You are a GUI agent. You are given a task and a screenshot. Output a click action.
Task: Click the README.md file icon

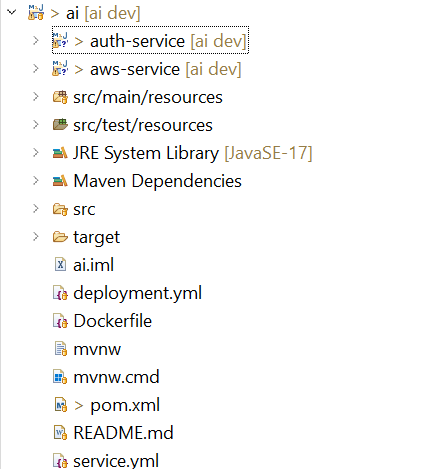(x=60, y=433)
